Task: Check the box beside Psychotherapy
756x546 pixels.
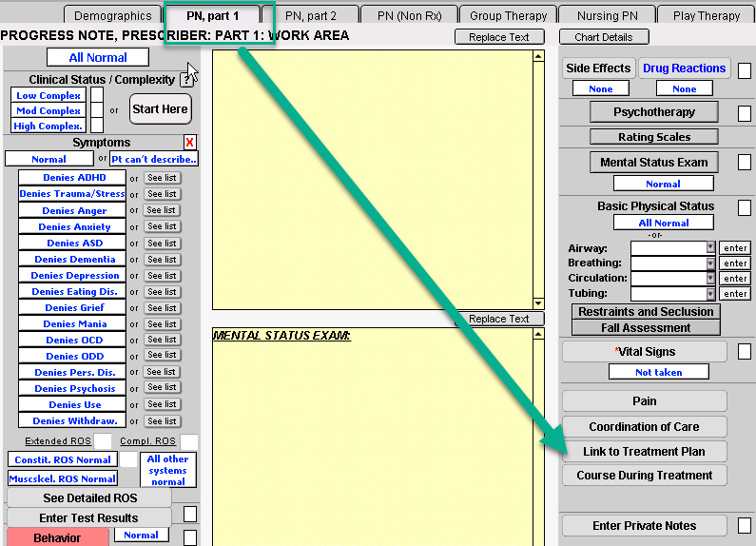Action: 744,113
